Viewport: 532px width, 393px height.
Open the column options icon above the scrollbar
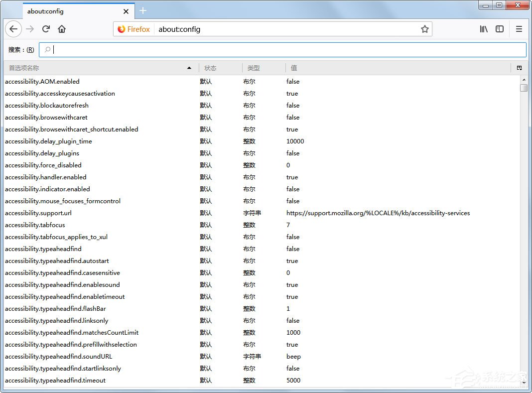[x=520, y=67]
